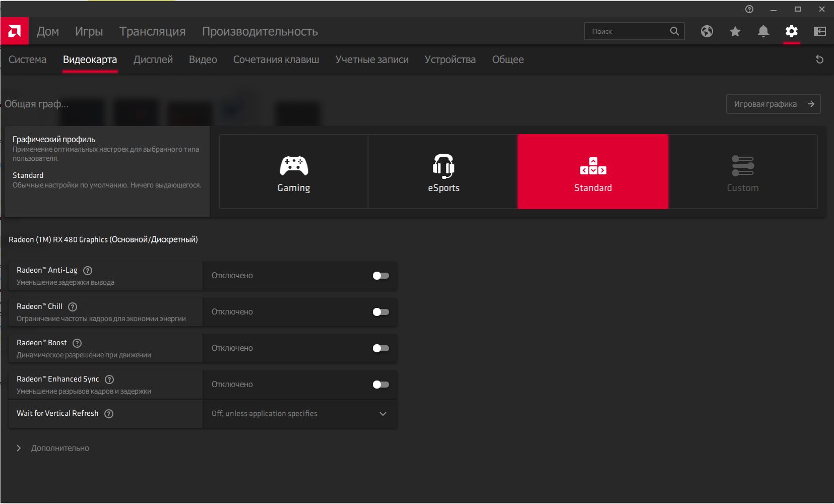Screen dimensions: 834x504
Task: Show help for Radeon Boost
Action: coord(77,343)
